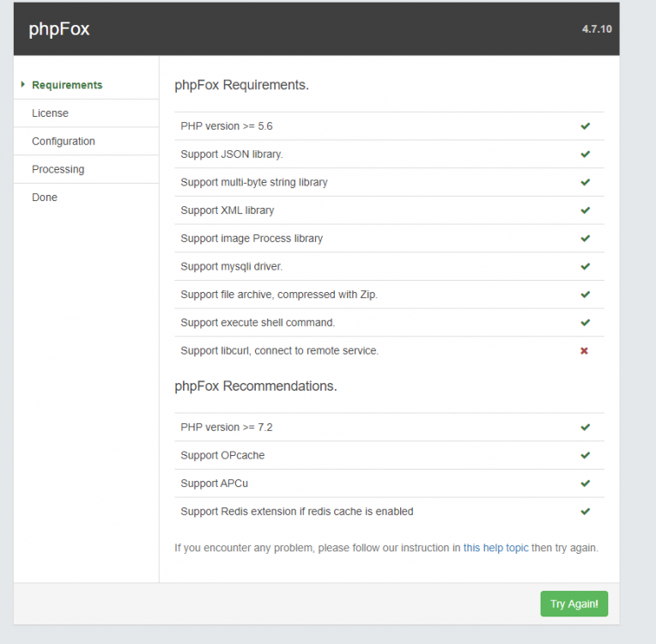656x644 pixels.
Task: Click the 4.7.10 version number
Action: pyautogui.click(x=597, y=29)
